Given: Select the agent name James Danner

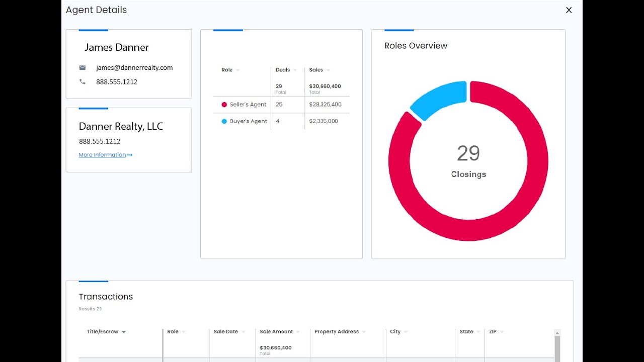Looking at the screenshot, I should [x=117, y=47].
